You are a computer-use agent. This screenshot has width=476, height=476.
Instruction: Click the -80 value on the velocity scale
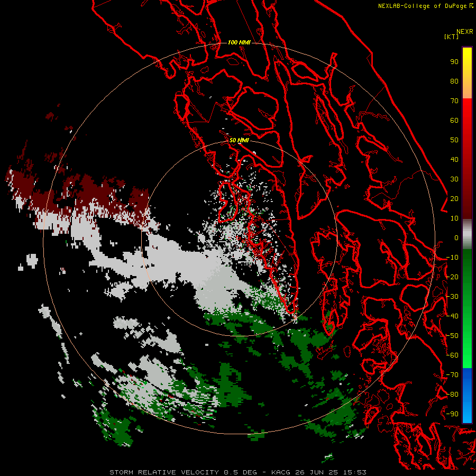pos(452,395)
